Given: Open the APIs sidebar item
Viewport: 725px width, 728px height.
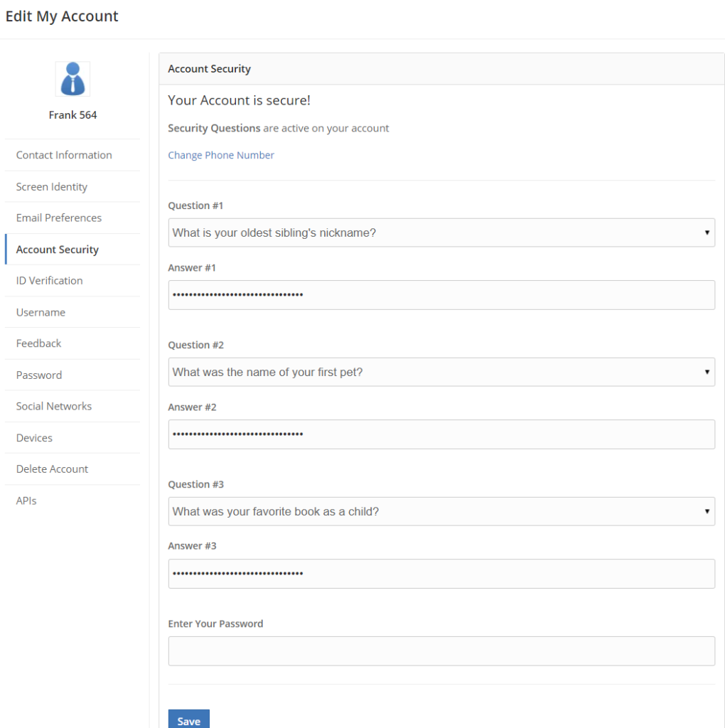Looking at the screenshot, I should (26, 500).
